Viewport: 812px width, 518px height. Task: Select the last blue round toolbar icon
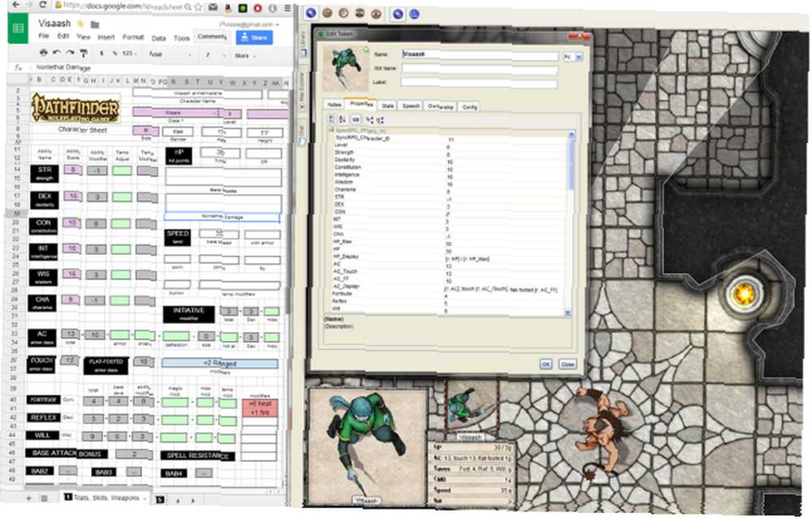coord(414,14)
